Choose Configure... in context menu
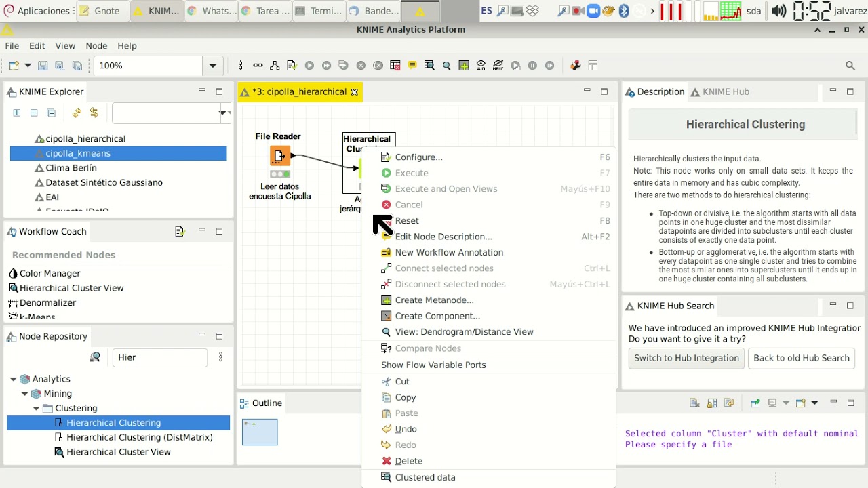The width and height of the screenshot is (868, 488). click(x=488, y=157)
